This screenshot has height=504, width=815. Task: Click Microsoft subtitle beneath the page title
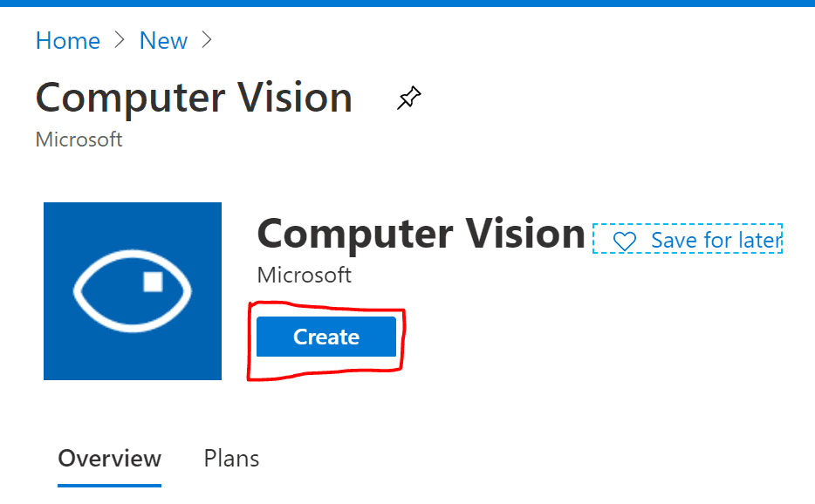pos(79,140)
